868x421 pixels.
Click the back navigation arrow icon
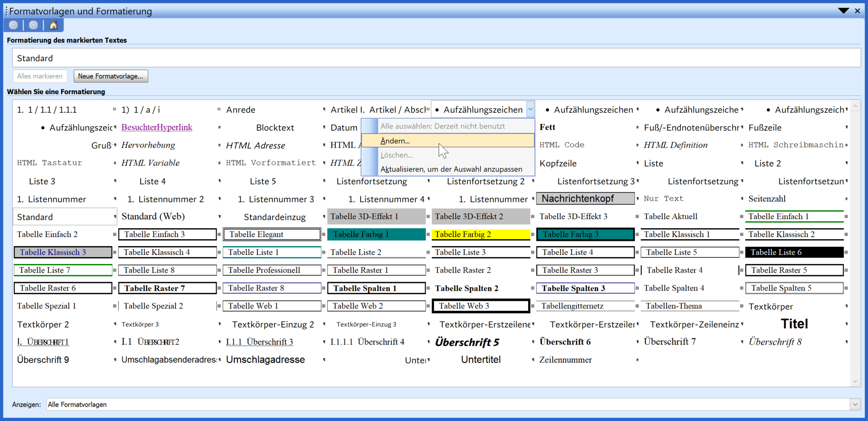point(13,25)
